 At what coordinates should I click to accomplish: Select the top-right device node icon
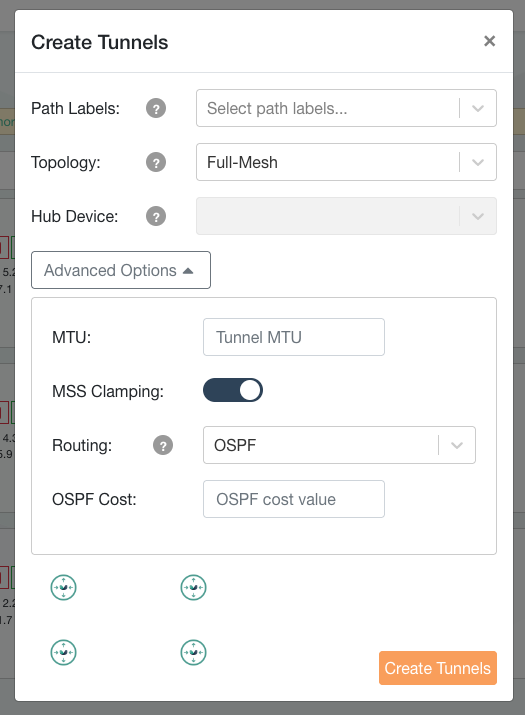pyautogui.click(x=193, y=587)
